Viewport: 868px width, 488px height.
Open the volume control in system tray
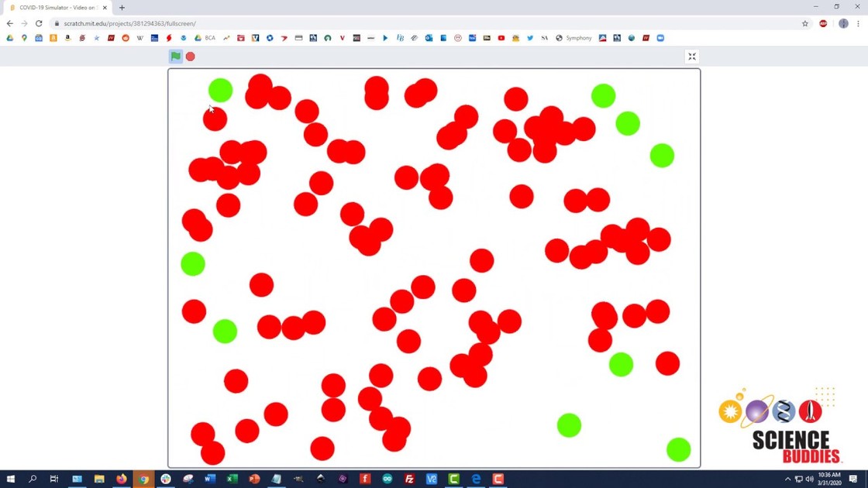pos(810,479)
